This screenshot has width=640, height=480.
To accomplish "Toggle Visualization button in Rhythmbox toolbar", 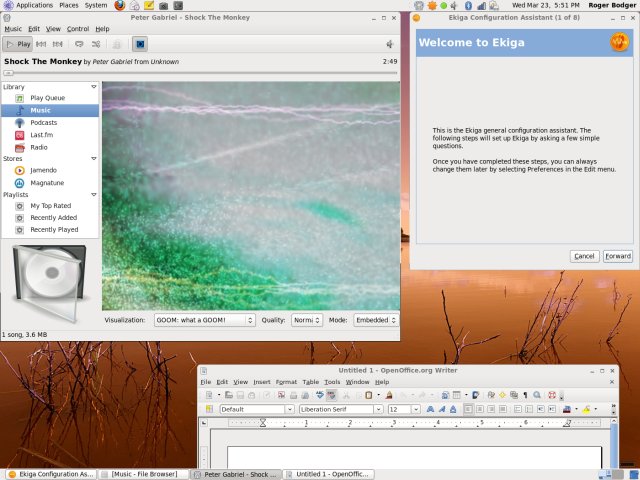I will coord(140,44).
